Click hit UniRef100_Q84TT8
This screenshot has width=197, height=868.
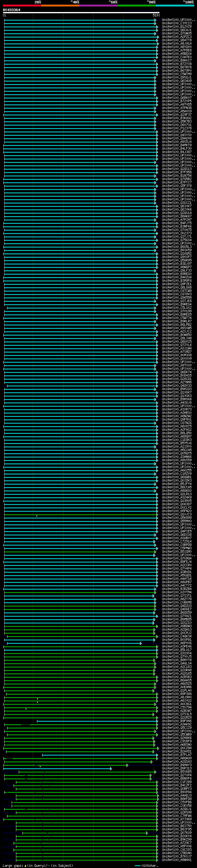pyautogui.click(x=177, y=40)
